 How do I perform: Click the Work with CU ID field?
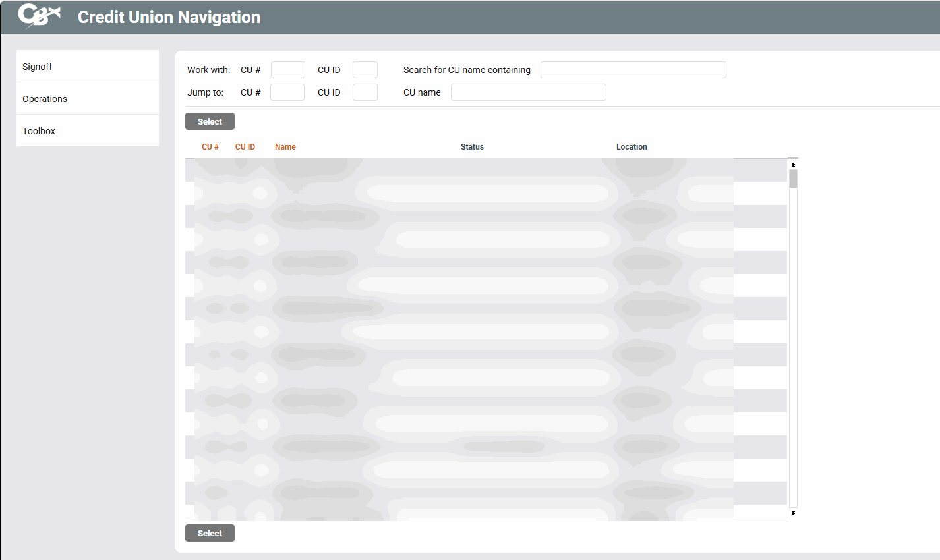tap(365, 70)
